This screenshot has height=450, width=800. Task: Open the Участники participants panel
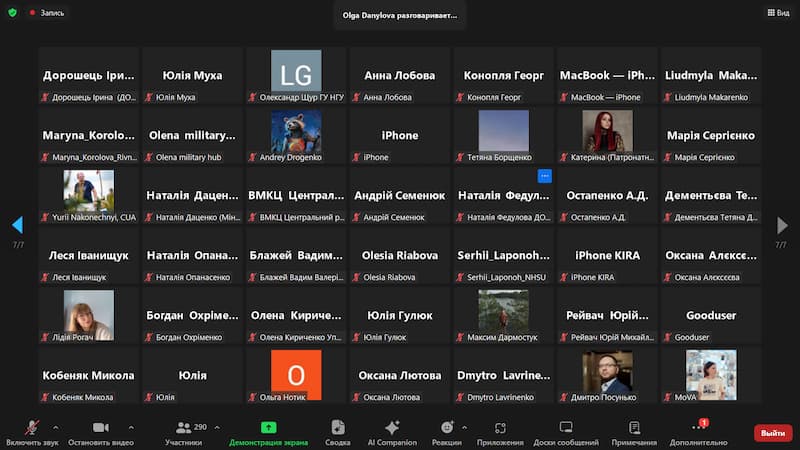(184, 428)
